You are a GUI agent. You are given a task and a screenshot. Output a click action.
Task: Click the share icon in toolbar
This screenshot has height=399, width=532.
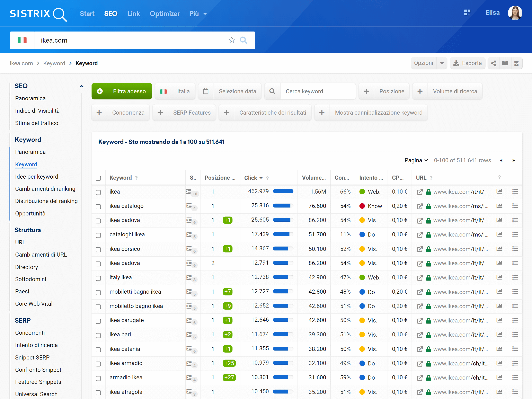pos(494,63)
